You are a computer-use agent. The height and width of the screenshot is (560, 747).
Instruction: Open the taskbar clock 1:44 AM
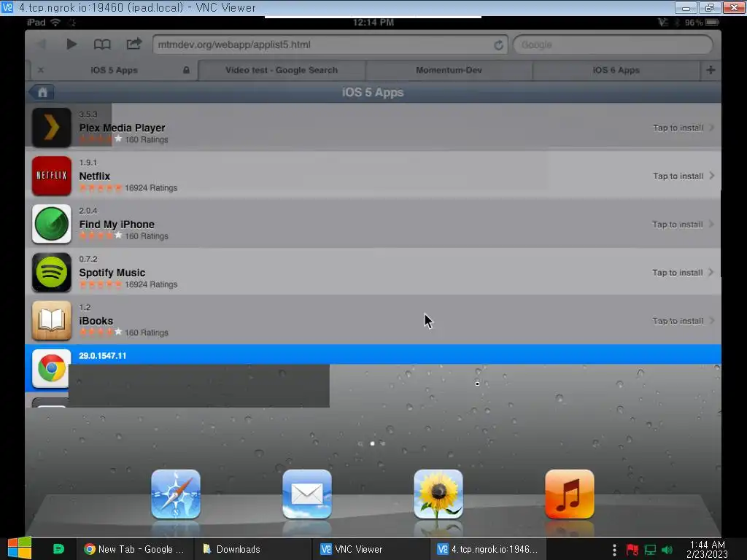(707, 549)
